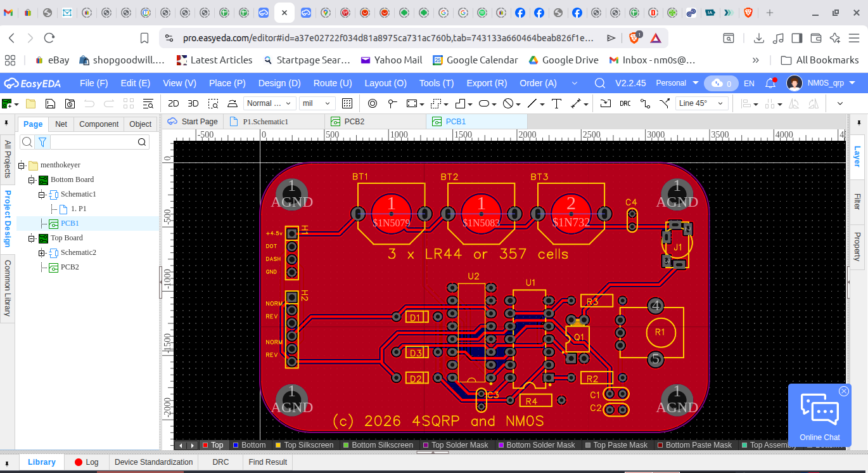Click the filter funnel icon in the Page panel
The height and width of the screenshot is (473, 868).
(42, 142)
